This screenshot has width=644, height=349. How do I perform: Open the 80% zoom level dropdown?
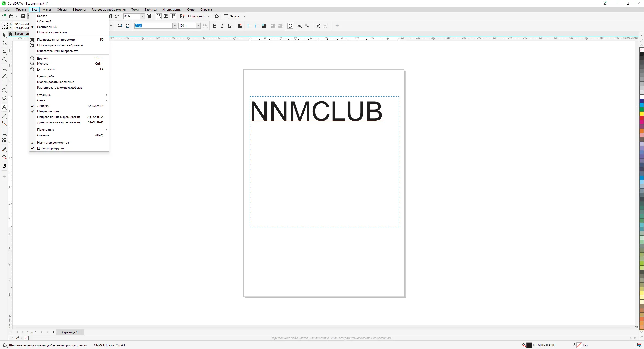pyautogui.click(x=142, y=16)
